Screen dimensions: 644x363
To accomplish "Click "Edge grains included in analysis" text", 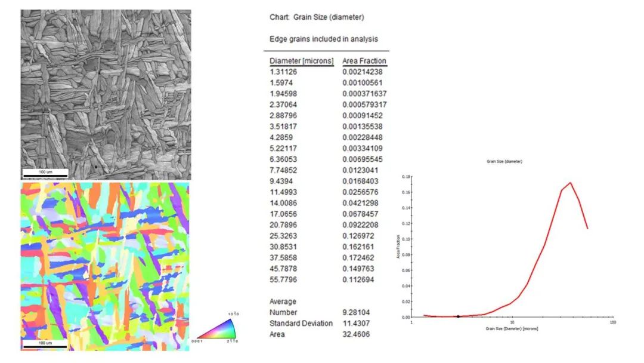I will 324,39.
